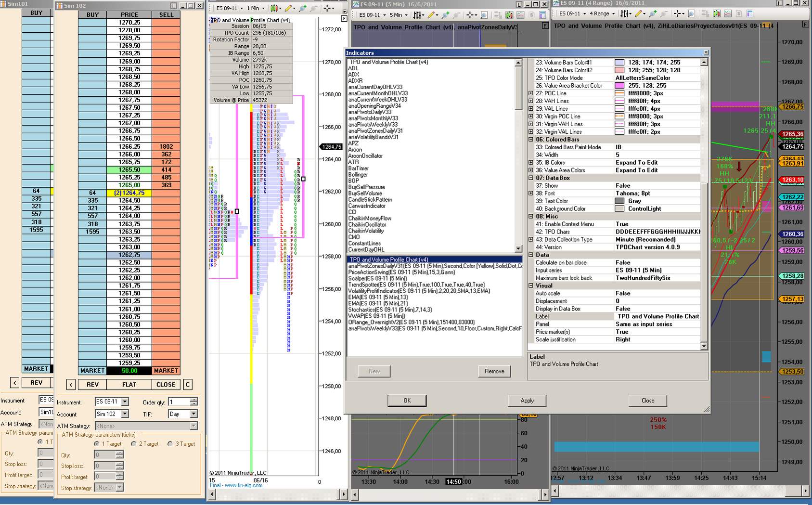Viewport: 812px width, 505px height.
Task: Click Value Area Bracket Color swatch
Action: 619,86
